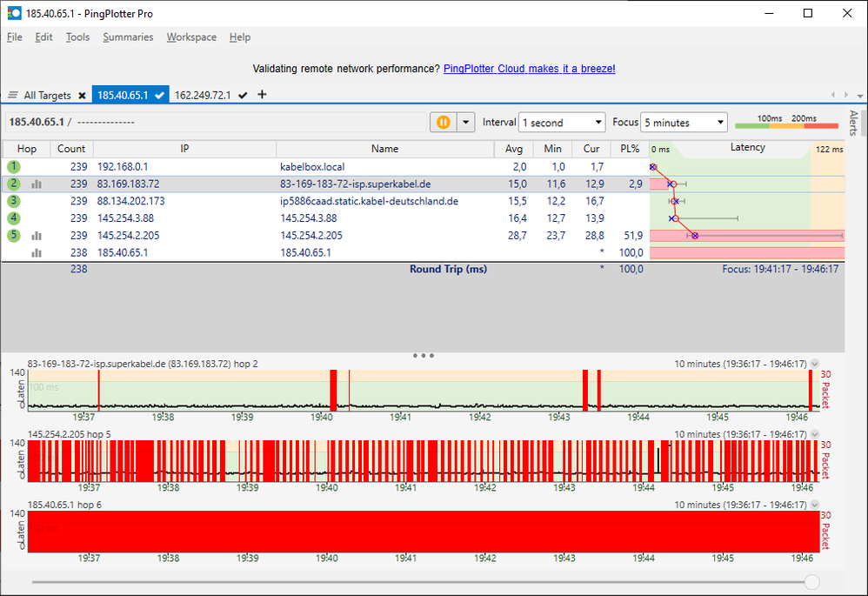Open the tab list dropdown arrow
The image size is (868, 596).
pos(859,96)
